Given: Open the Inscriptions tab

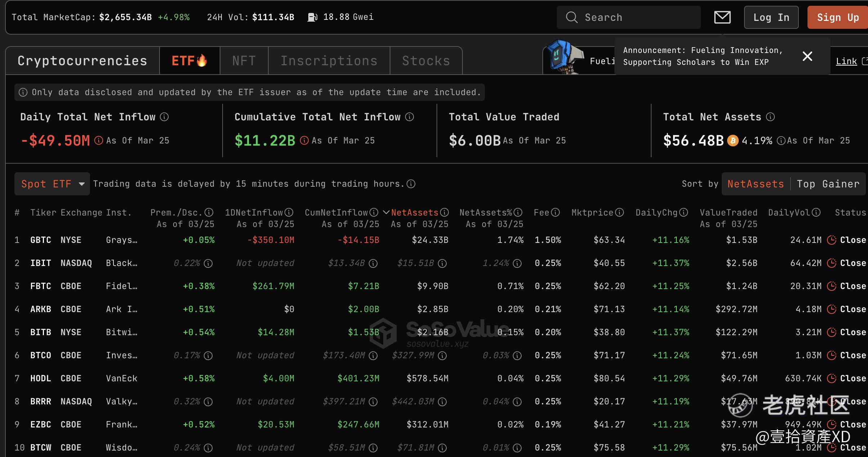Looking at the screenshot, I should (329, 61).
